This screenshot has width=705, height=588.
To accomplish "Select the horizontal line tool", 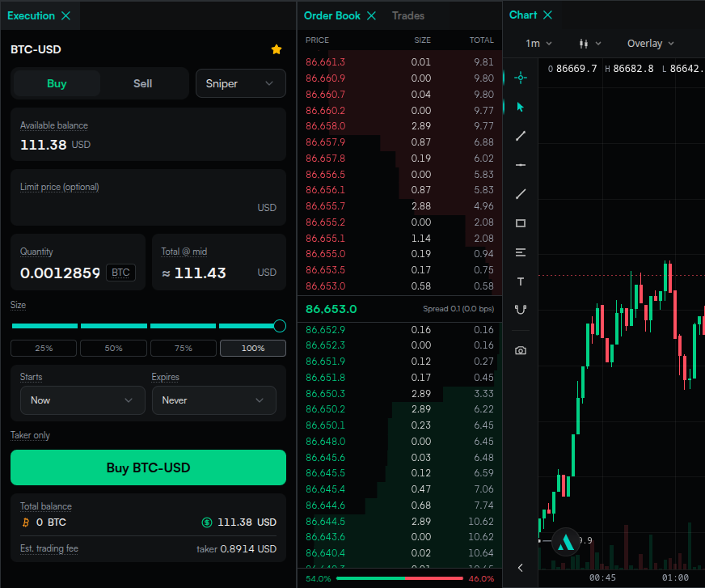I will (520, 165).
